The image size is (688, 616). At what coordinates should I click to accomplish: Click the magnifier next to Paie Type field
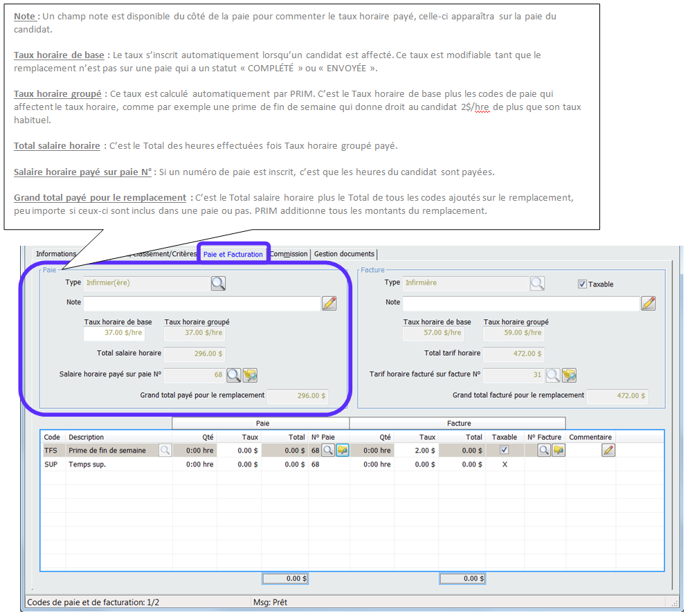click(x=218, y=283)
